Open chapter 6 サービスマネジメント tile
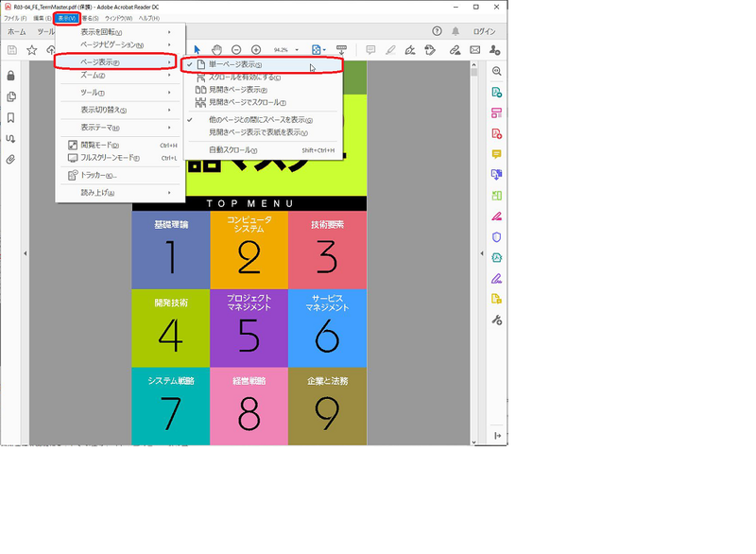The width and height of the screenshot is (756, 554). tap(327, 328)
